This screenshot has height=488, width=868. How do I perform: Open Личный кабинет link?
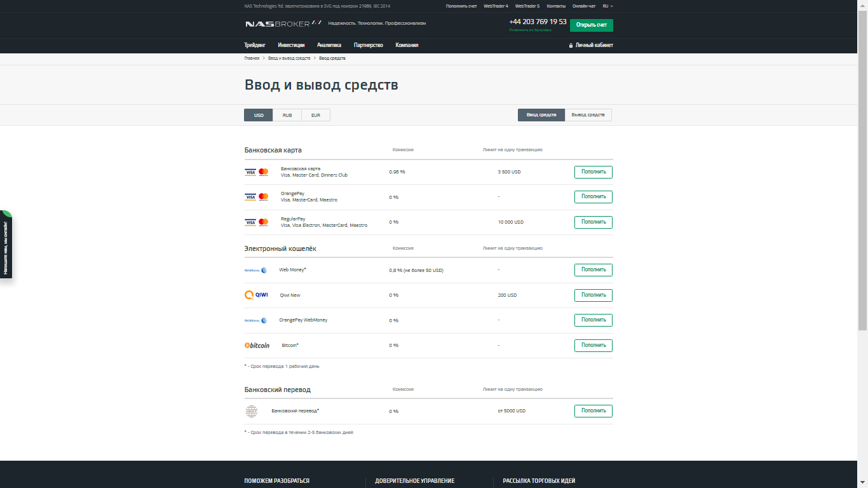coord(594,46)
